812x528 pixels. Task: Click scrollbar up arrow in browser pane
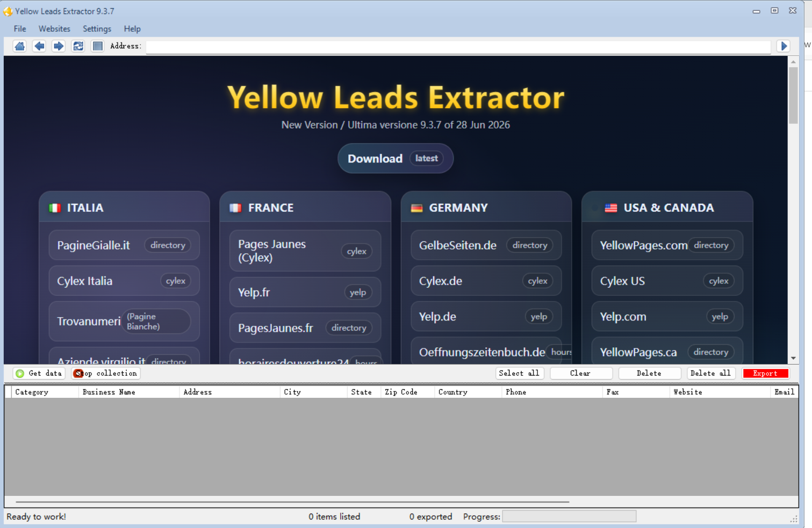click(x=793, y=62)
